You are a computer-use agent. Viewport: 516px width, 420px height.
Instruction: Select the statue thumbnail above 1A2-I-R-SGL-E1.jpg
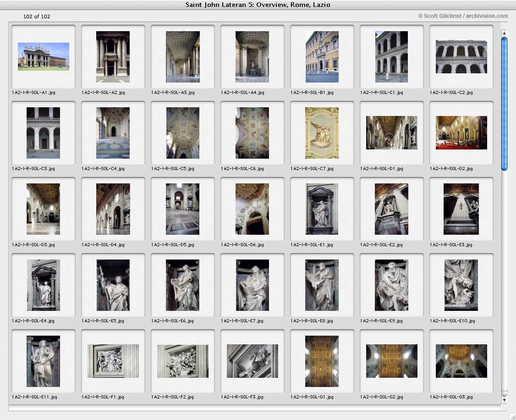click(x=322, y=209)
